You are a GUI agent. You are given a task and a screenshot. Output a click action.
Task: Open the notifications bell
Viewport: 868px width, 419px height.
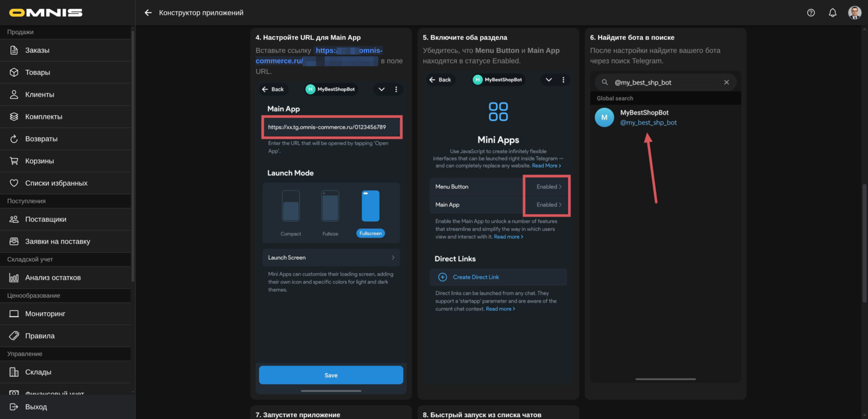832,13
